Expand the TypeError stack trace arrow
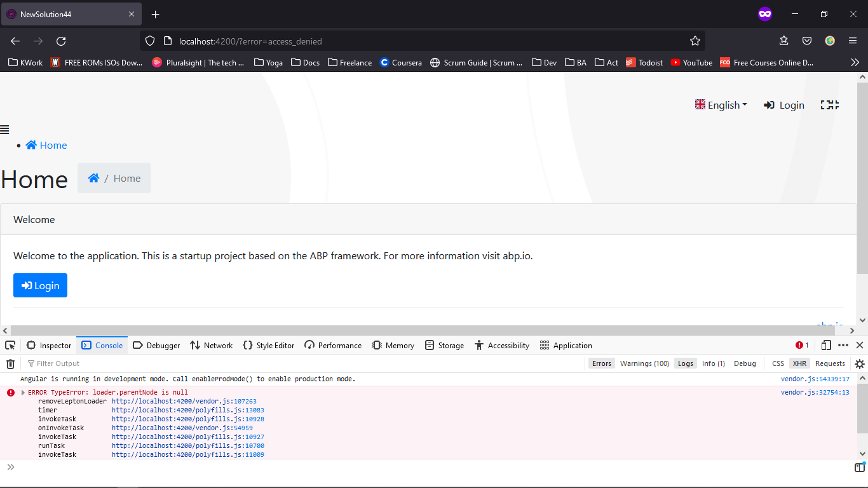The width and height of the screenshot is (868, 488). (x=24, y=393)
